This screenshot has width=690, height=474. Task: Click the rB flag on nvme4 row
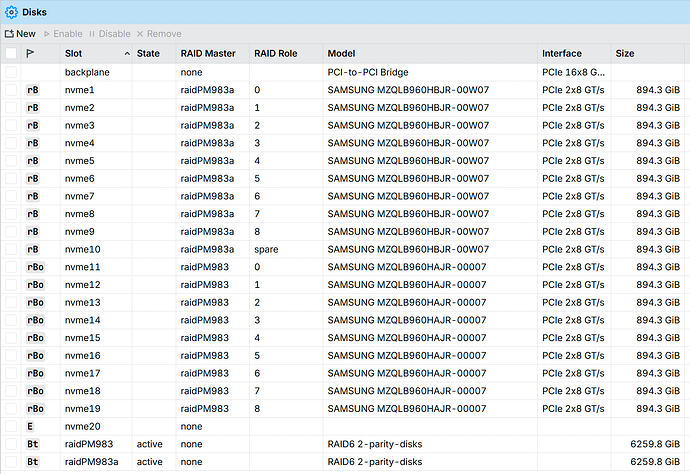pos(33,143)
